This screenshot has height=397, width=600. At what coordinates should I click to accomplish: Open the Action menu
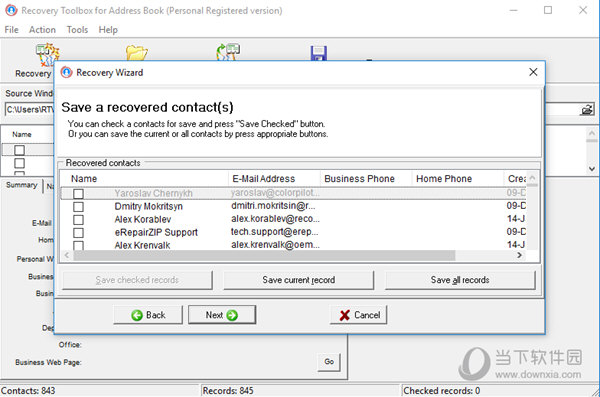pyautogui.click(x=42, y=29)
